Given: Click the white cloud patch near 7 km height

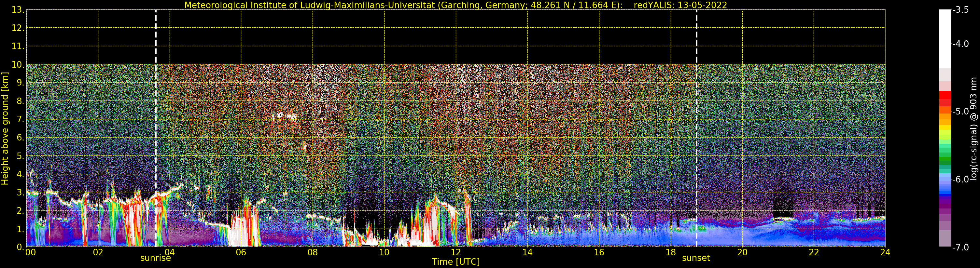Looking at the screenshot, I should tap(285, 116).
